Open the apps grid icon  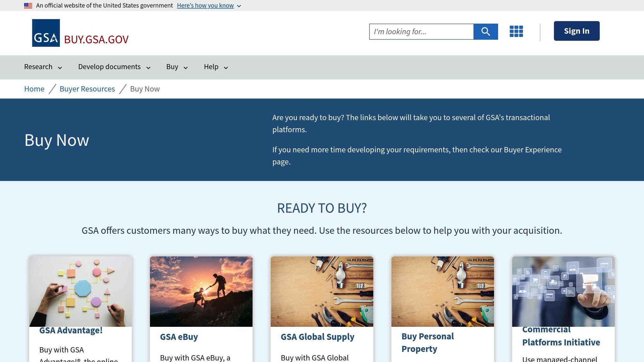(x=516, y=31)
